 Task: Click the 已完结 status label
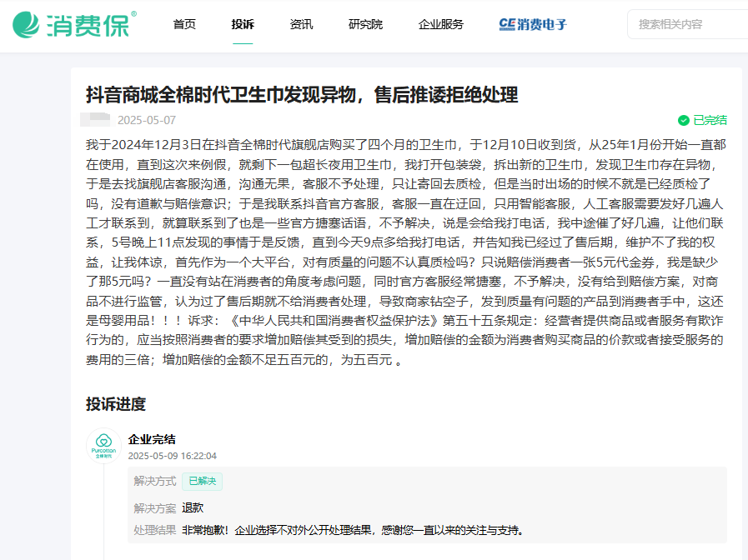pyautogui.click(x=710, y=120)
